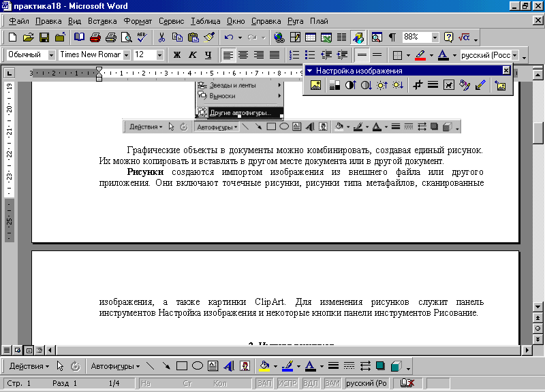Select the Crop tool in the picture toolbar
The width and height of the screenshot is (545, 392).
[x=417, y=85]
